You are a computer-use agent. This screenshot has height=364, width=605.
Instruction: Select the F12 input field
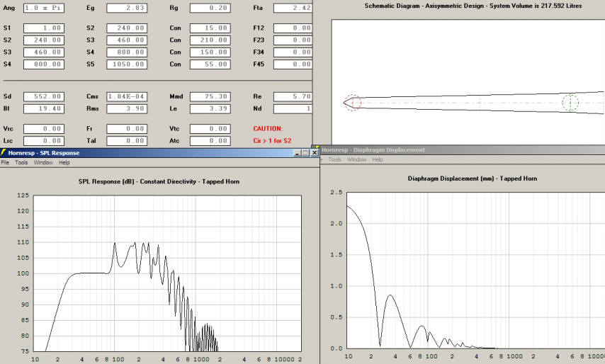293,28
